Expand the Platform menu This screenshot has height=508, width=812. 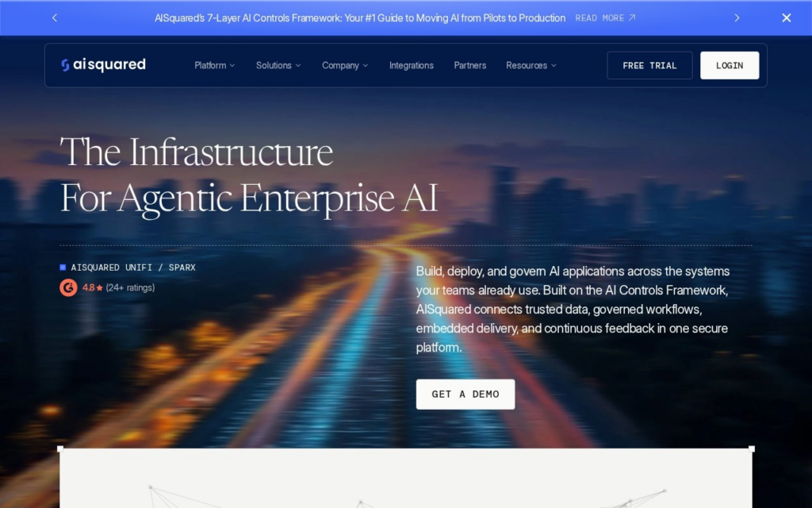214,65
